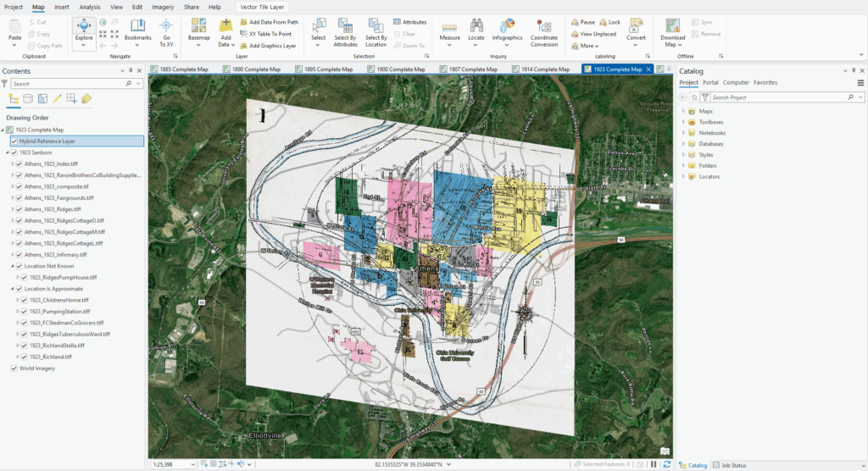Open the Project ribbon tab

pyautogui.click(x=14, y=7)
